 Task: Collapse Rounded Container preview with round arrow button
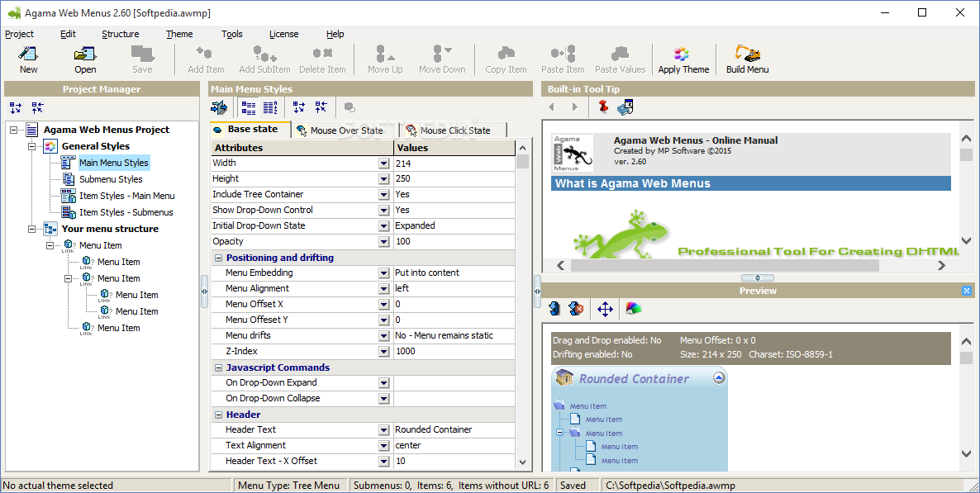719,378
